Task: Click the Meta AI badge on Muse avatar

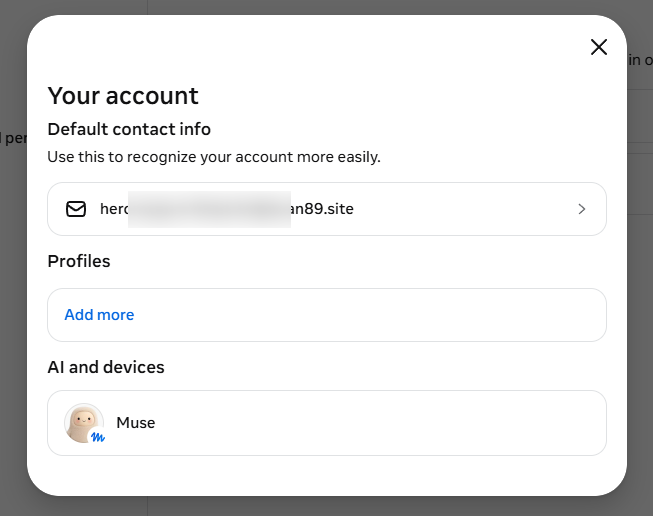Action: click(x=98, y=437)
